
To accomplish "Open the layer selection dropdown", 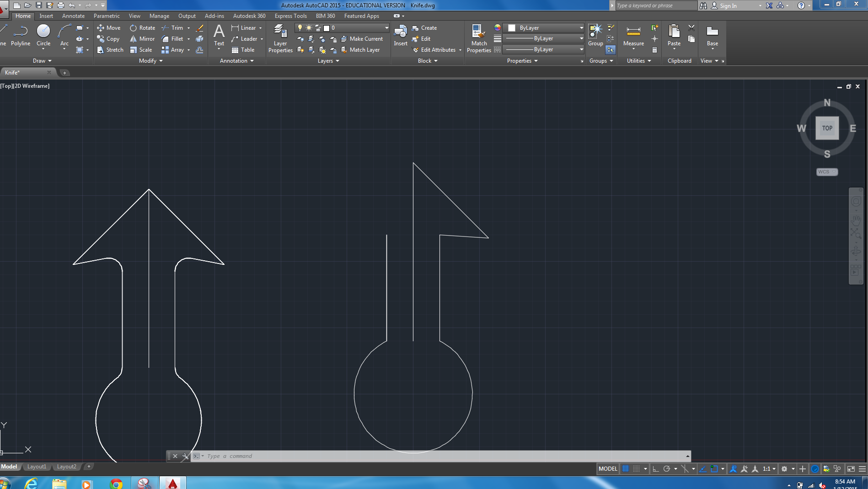I will point(386,27).
